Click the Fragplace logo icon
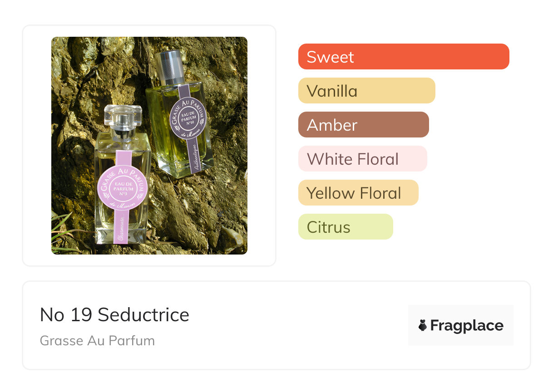The height and width of the screenshot is (392, 553). point(423,325)
